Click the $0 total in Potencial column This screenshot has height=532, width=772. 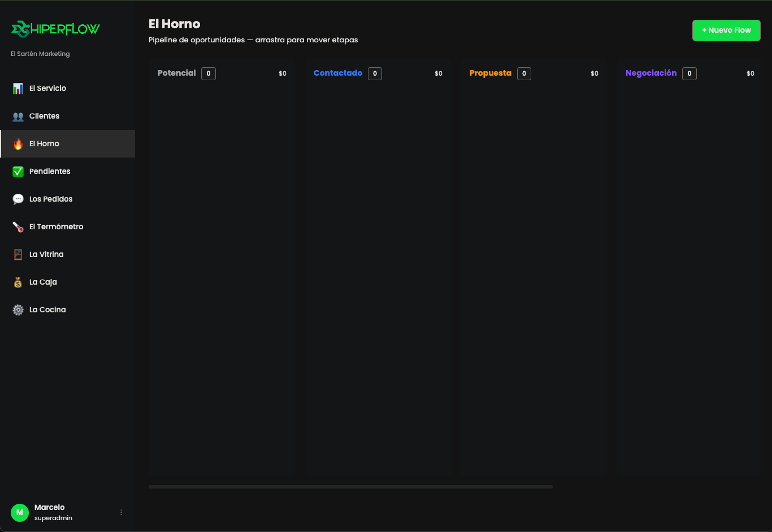283,73
